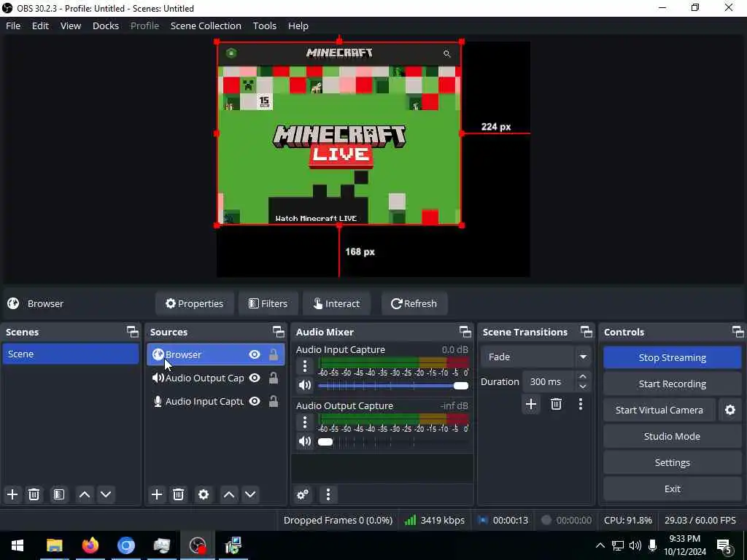Mute Audio Input Capture speaker icon
The height and width of the screenshot is (560, 747).
click(305, 385)
